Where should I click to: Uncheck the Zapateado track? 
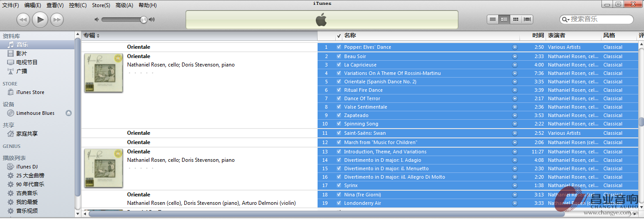click(339, 115)
